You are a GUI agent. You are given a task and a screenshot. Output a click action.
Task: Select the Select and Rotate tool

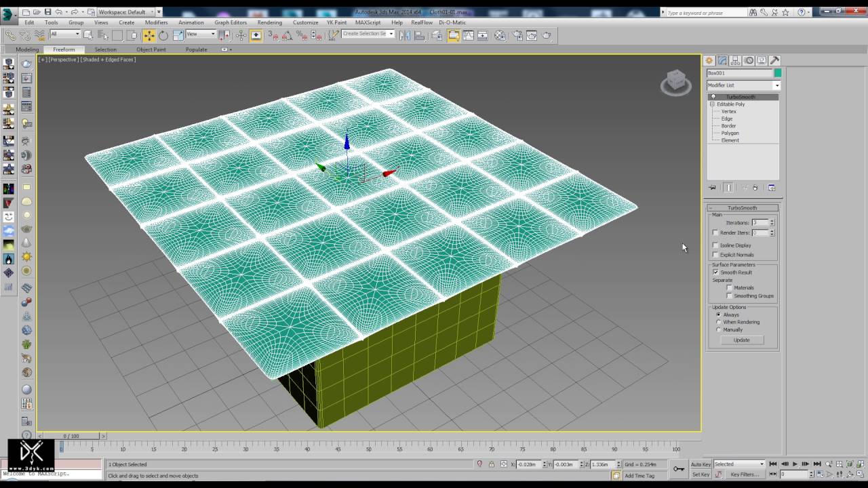[163, 35]
